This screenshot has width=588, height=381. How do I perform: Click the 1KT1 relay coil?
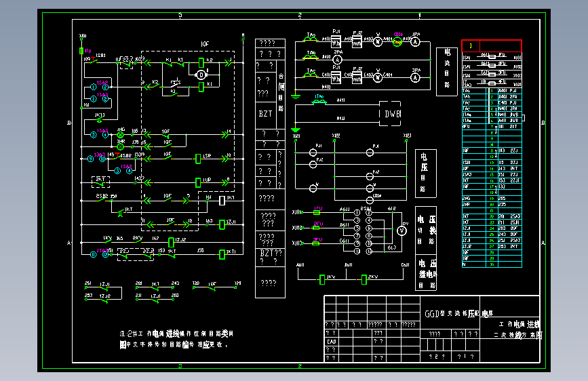click(222, 255)
